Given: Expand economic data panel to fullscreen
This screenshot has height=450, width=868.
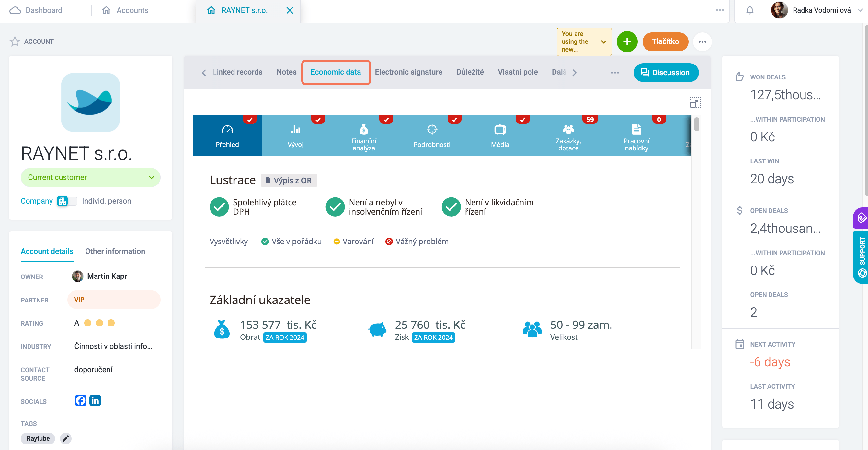Looking at the screenshot, I should pos(695,102).
